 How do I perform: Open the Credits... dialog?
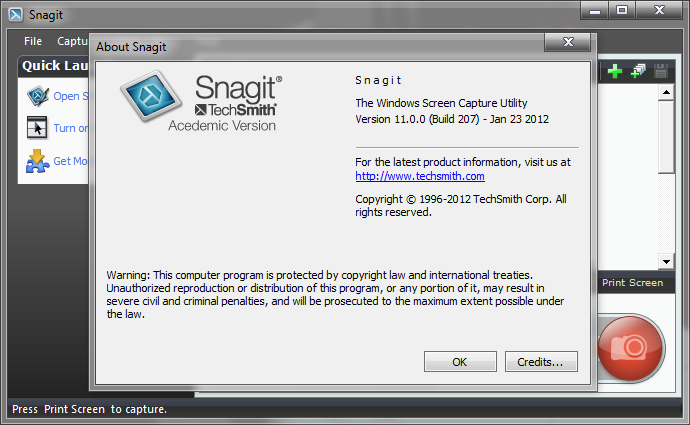pos(541,362)
